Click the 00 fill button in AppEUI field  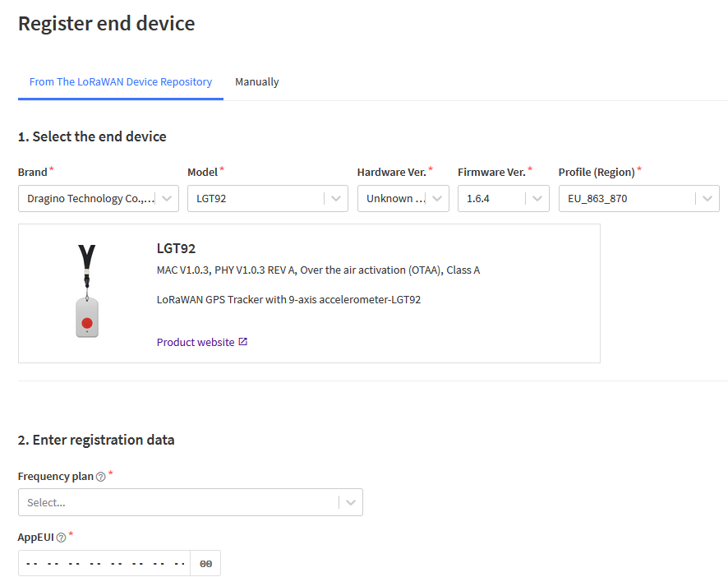coord(205,564)
